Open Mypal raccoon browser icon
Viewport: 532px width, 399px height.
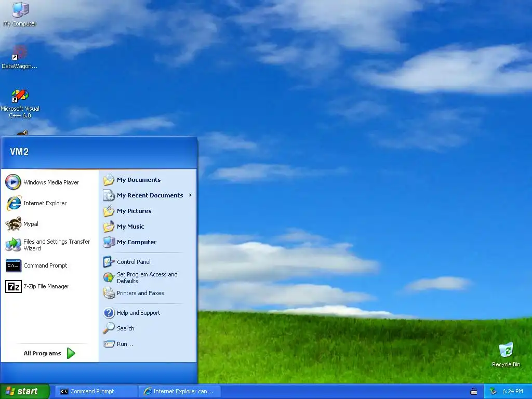tap(13, 224)
